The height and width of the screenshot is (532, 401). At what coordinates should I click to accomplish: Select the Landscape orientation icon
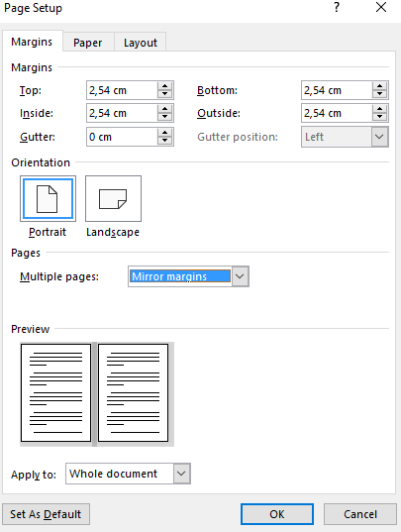pyautogui.click(x=113, y=199)
